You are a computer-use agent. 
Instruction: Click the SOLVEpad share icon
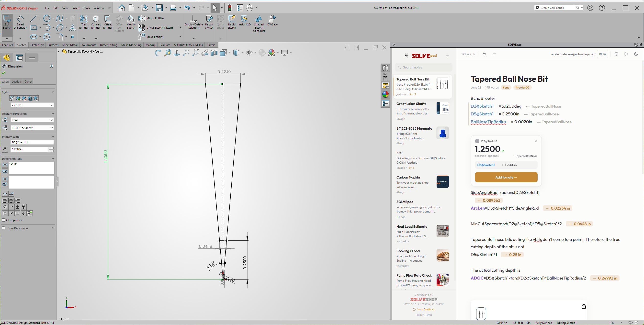[584, 306]
